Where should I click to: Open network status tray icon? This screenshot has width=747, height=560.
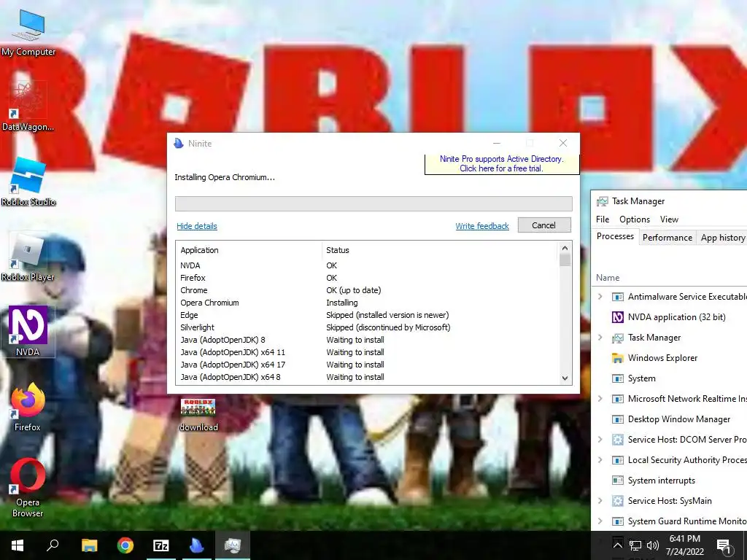click(635, 545)
